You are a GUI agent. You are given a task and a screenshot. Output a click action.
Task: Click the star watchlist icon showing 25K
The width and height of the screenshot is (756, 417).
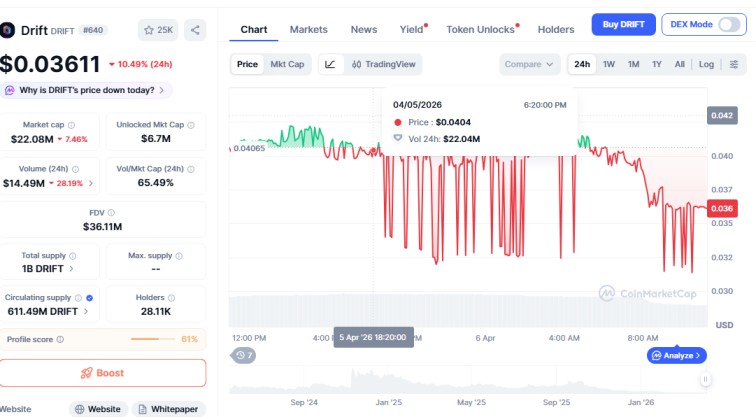(158, 30)
